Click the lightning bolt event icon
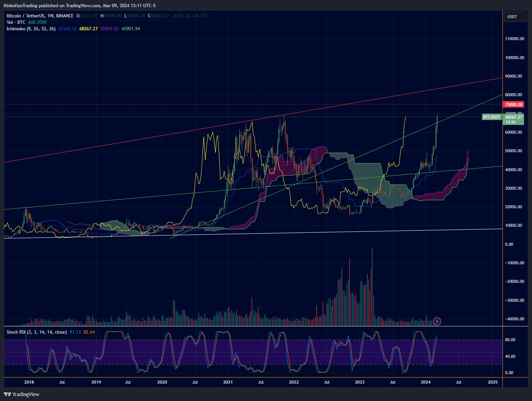Screen dimensions: 532x401 pyautogui.click(x=437, y=321)
